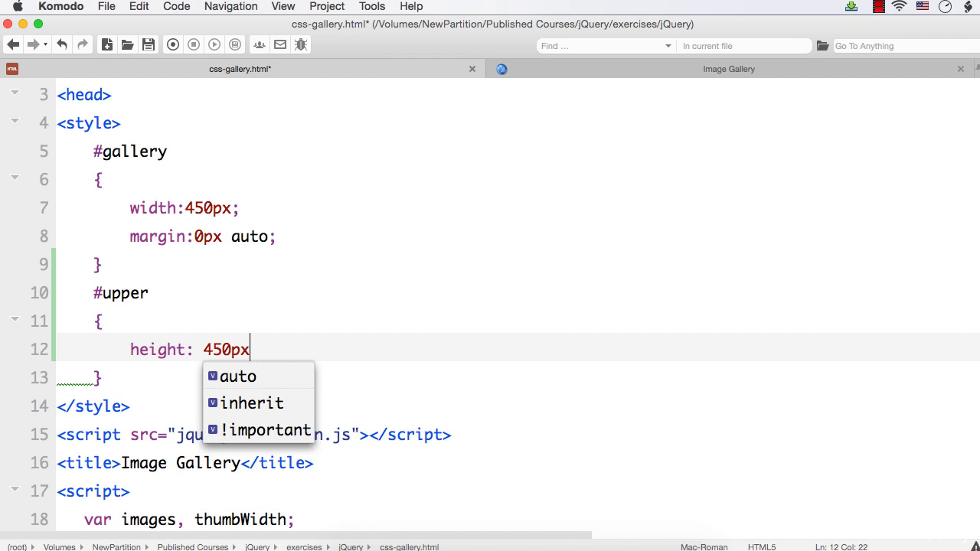Screen dimensions: 980x551
Task: Click the red film strip menu bar icon
Action: click(x=879, y=6)
